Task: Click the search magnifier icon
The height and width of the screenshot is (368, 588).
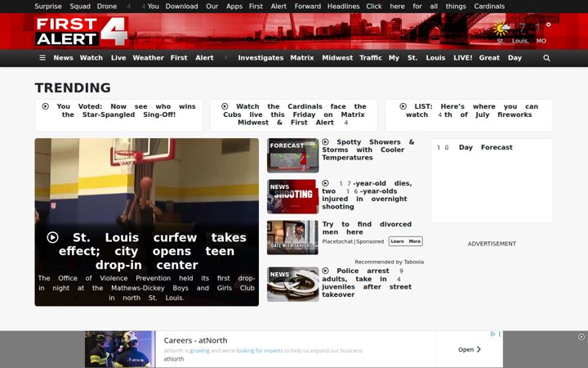Action: [546, 58]
